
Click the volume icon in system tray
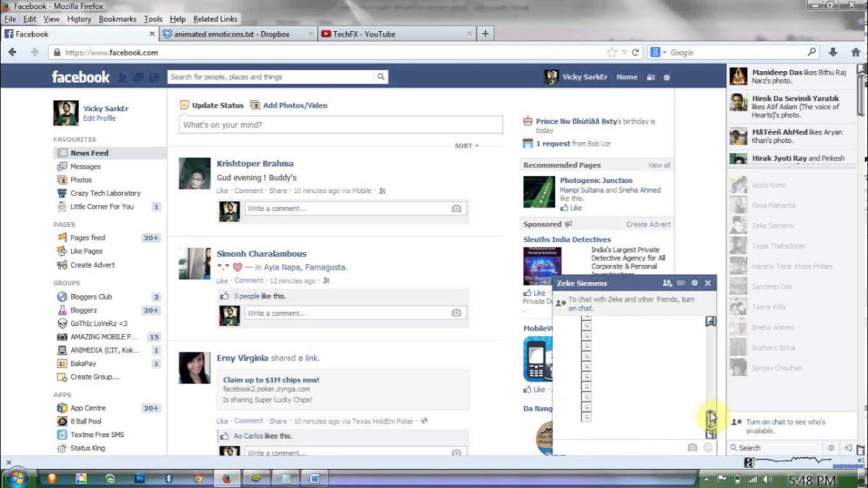click(768, 479)
